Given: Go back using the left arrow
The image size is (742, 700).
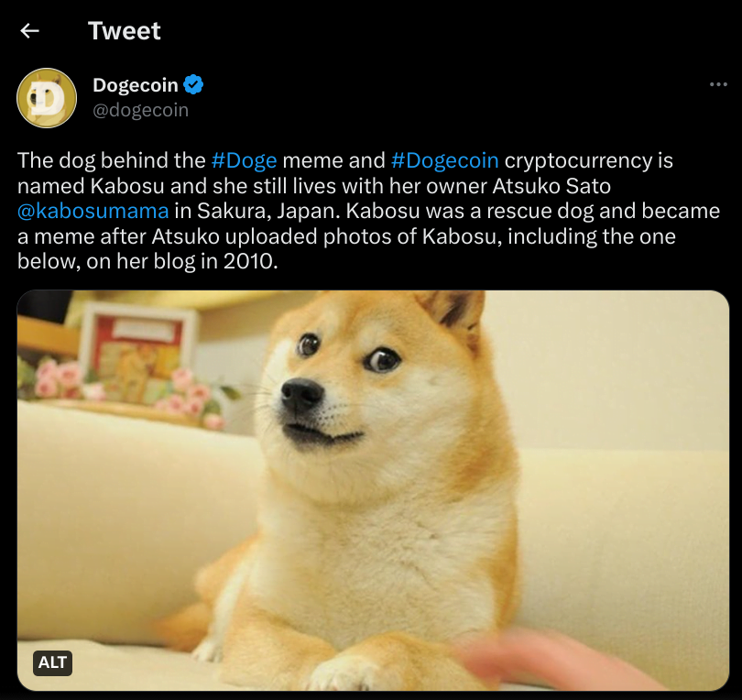Looking at the screenshot, I should [x=29, y=31].
